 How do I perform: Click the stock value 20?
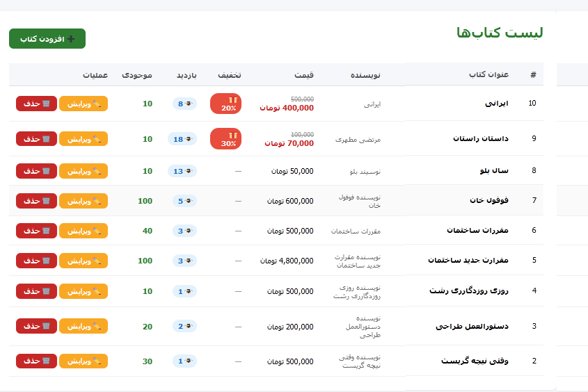click(x=148, y=327)
